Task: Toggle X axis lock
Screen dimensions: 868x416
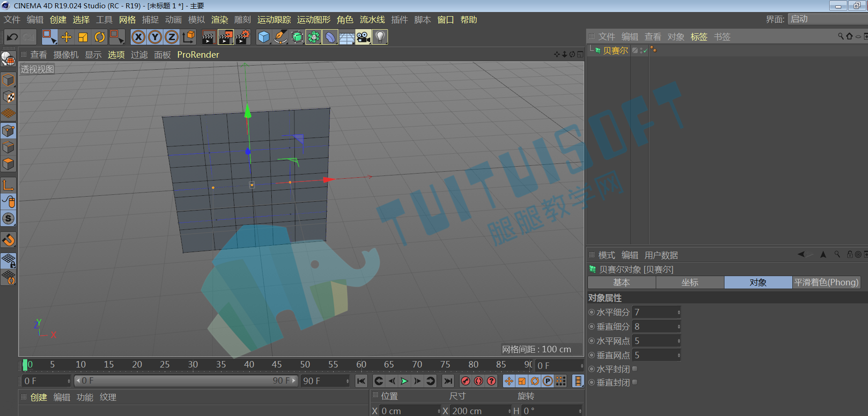Action: point(138,37)
